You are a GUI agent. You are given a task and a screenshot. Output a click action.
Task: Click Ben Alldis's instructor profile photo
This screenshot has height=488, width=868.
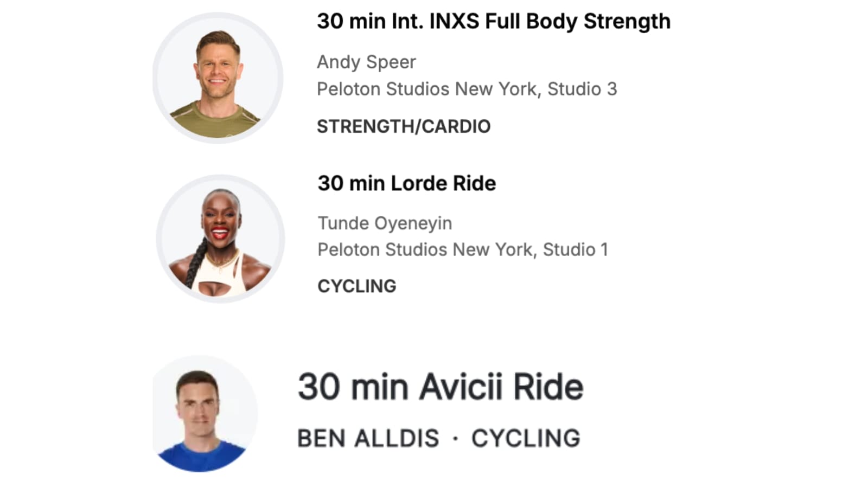click(202, 413)
